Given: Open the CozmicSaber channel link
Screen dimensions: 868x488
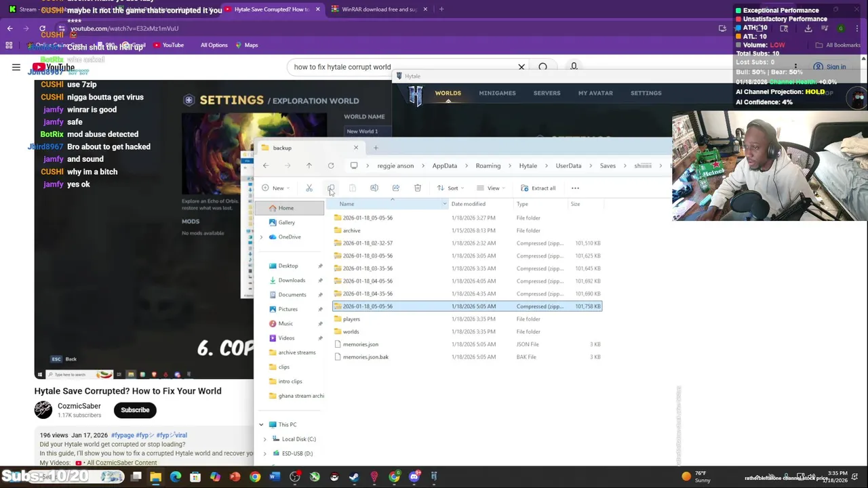Looking at the screenshot, I should point(79,406).
